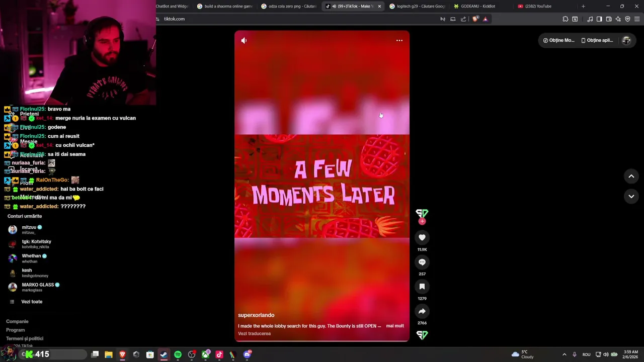This screenshot has height=362, width=644.
Task: Open the TikTok profile avatar menu
Action: (x=626, y=40)
